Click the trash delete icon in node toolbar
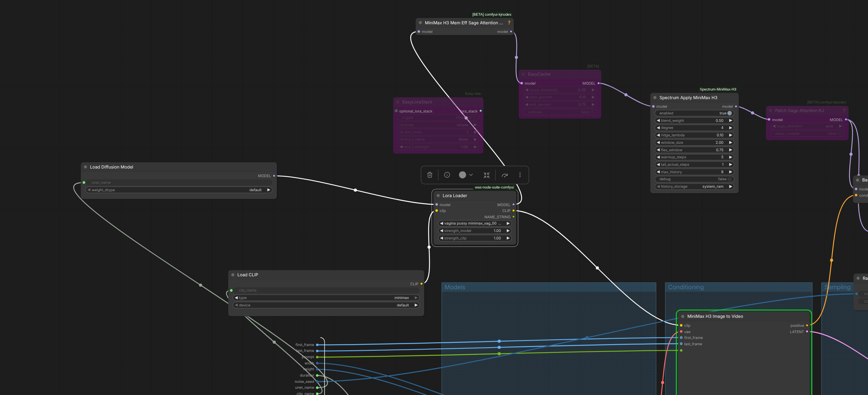The height and width of the screenshot is (395, 868). coord(430,175)
